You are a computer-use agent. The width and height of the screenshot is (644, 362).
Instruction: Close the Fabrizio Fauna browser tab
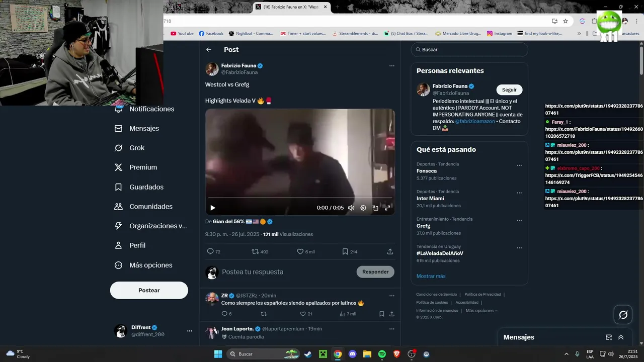click(325, 7)
